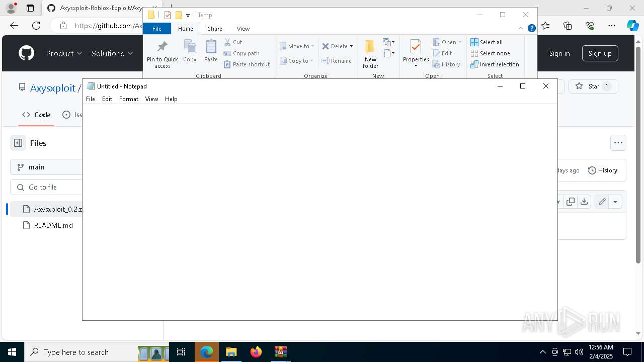This screenshot has width=644, height=362.
Task: Click Cut in the Clipboard group
Action: 233,42
